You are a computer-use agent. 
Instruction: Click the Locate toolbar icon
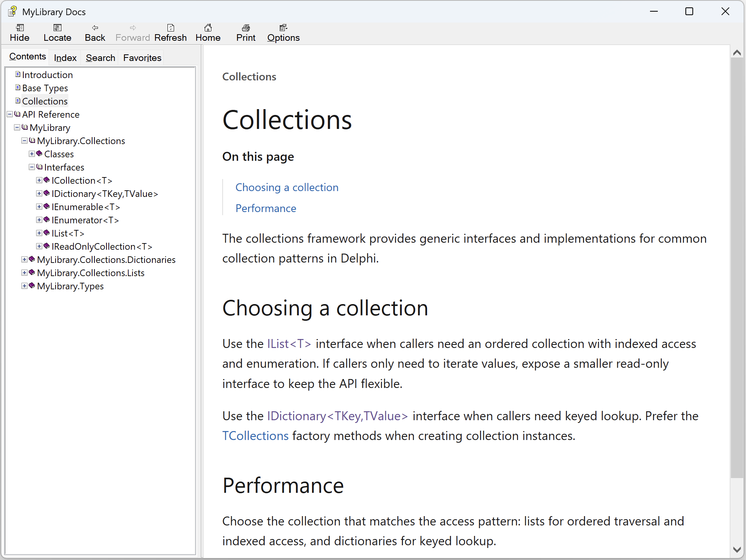tap(58, 28)
